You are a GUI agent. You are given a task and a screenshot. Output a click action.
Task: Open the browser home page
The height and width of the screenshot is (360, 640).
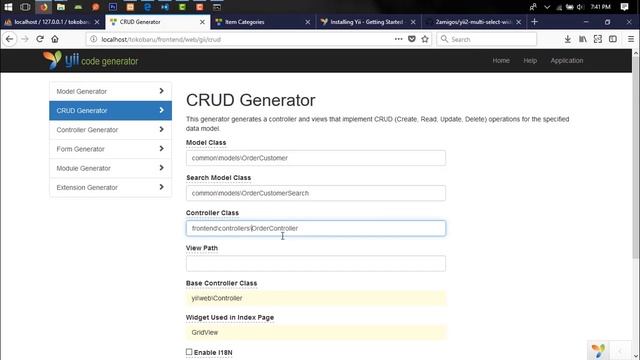point(55,39)
